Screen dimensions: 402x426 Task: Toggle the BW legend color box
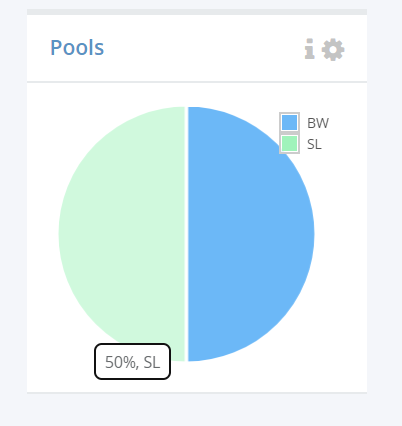tap(289, 122)
